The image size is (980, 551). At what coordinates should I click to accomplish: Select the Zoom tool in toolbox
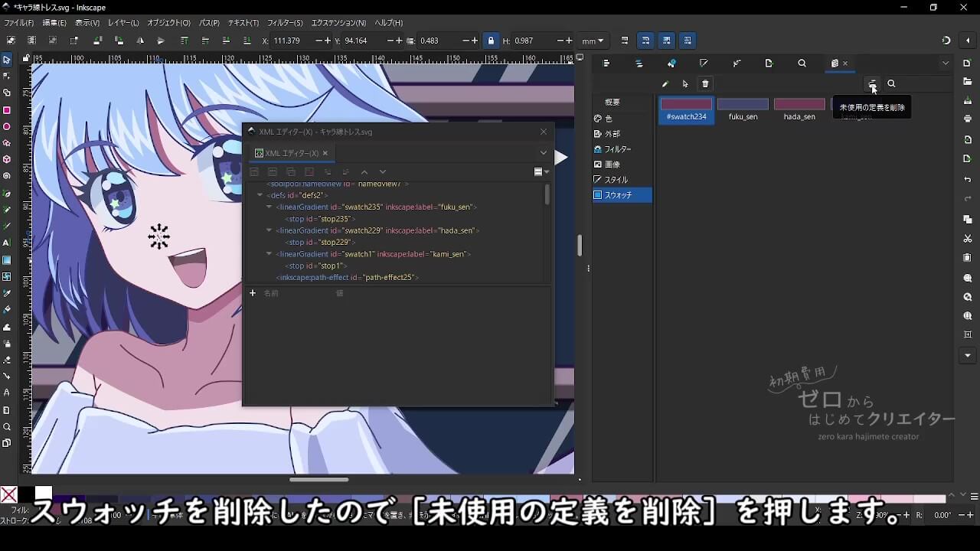coord(7,427)
